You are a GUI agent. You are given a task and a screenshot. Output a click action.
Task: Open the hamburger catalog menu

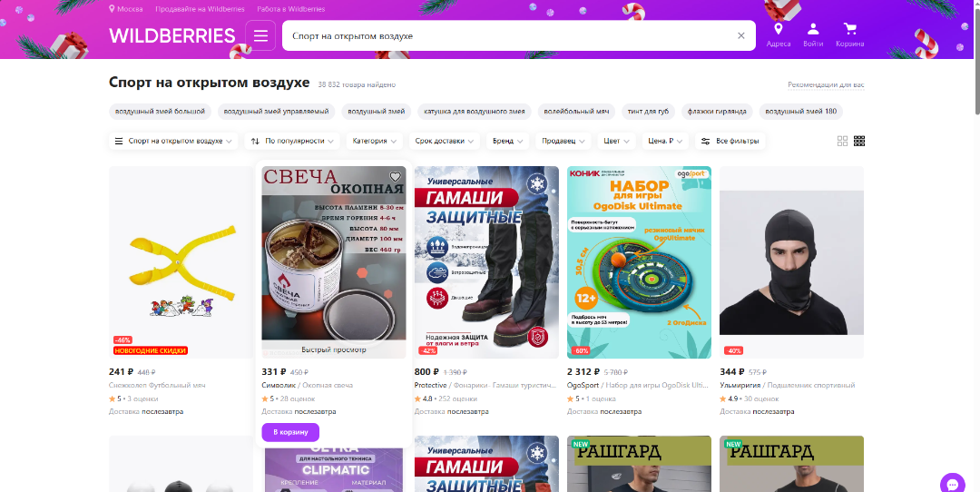click(x=260, y=36)
